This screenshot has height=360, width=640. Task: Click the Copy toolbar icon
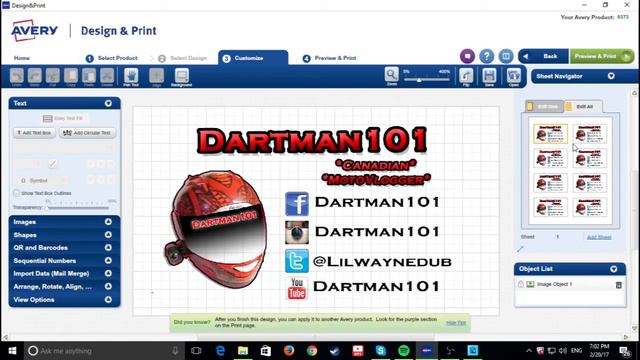(x=71, y=76)
